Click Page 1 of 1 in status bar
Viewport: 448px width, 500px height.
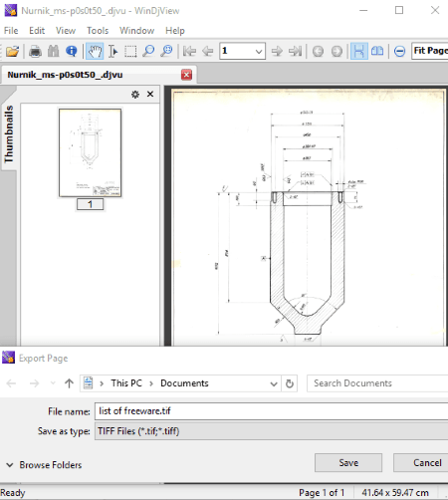pos(322,493)
